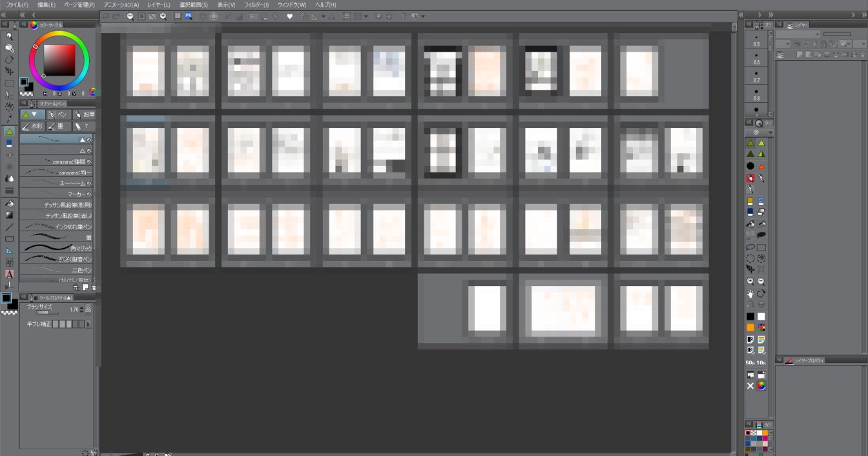868x456 pixels.
Task: Click the white heart icon in command bar
Action: [289, 16]
